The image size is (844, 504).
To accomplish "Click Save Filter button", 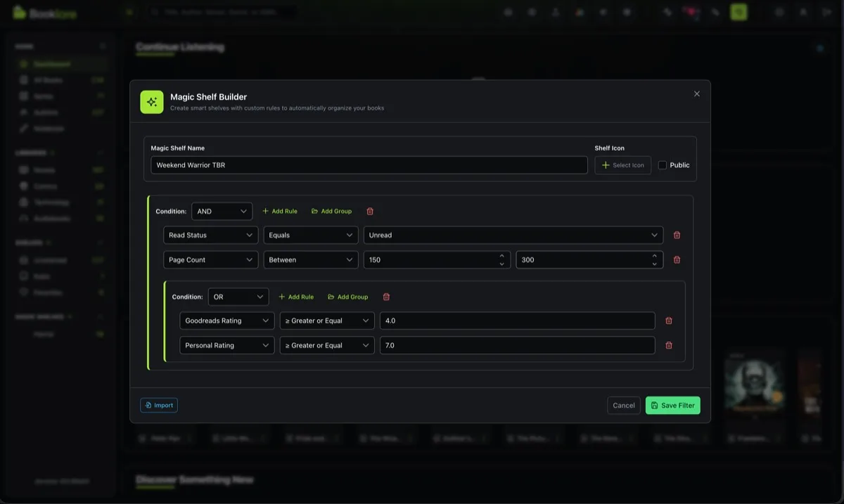I will 673,406.
